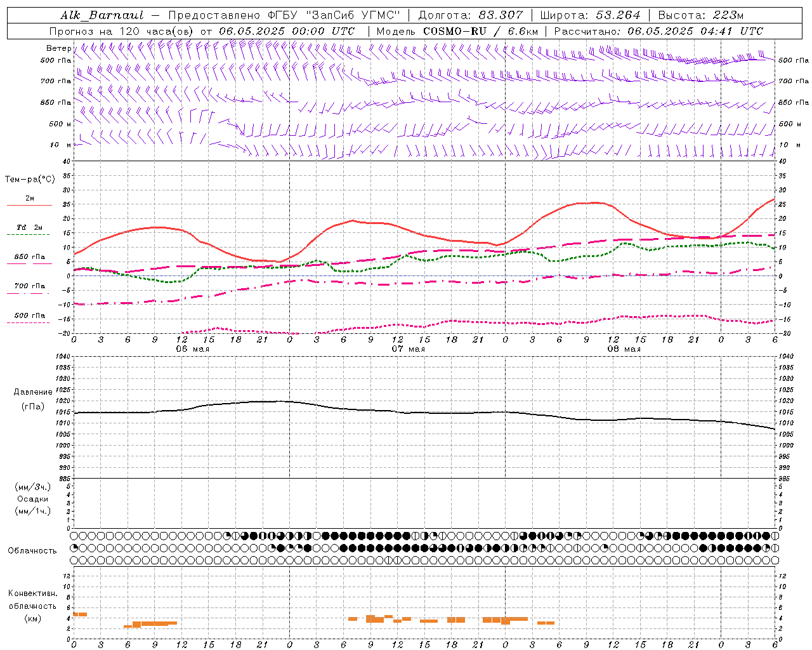Viewport: 812px width, 650px height.
Task: Click the '(мм/3ч.)' precipitation unit label
Action: 33,487
